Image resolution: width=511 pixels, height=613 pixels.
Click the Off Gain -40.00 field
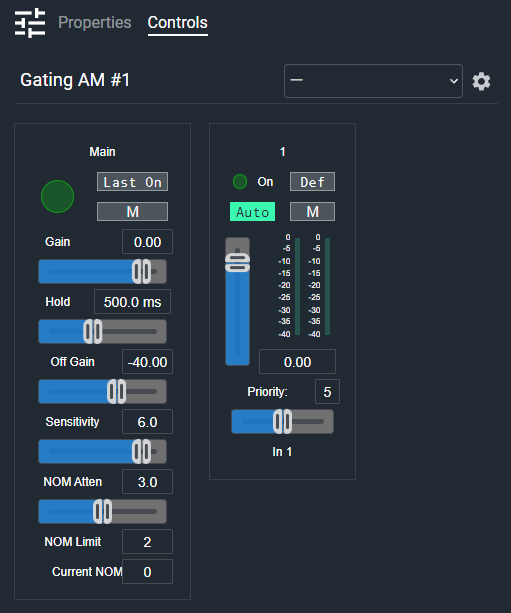tap(147, 362)
